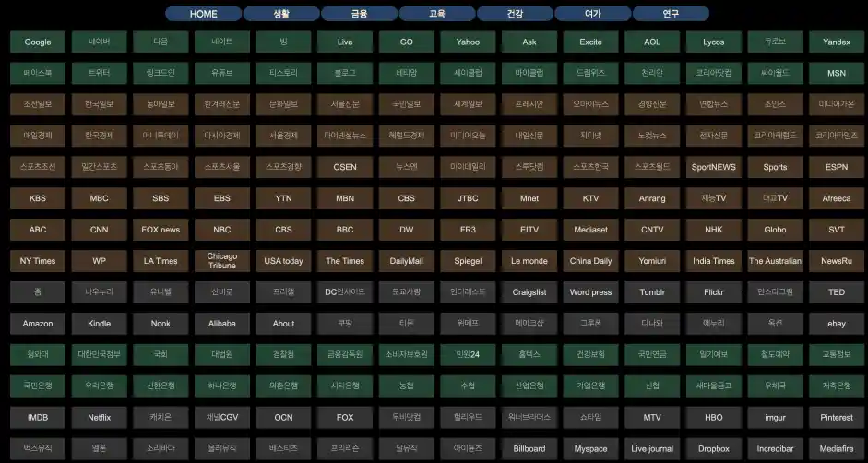This screenshot has height=463, width=868.
Task: Visit the Afreeca link
Action: click(837, 198)
